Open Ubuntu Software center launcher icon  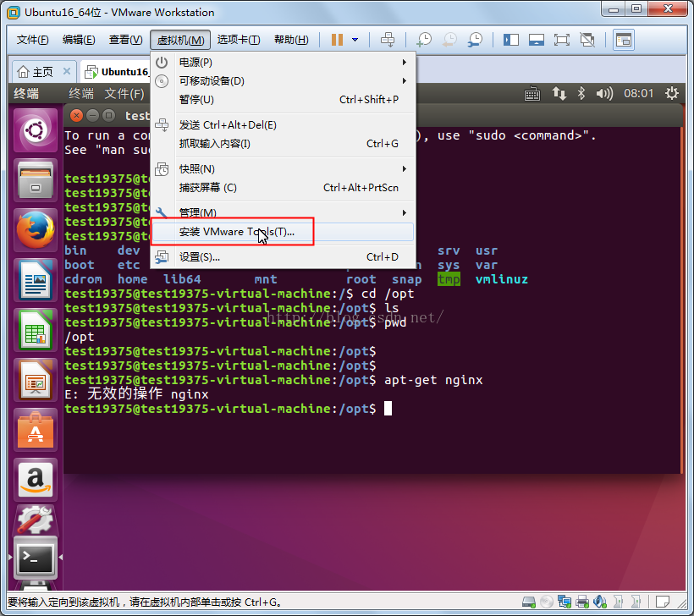click(36, 430)
